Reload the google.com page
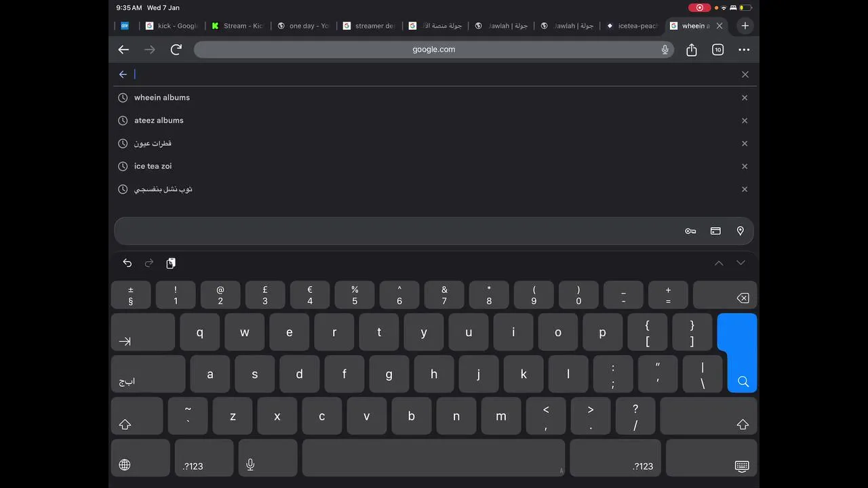This screenshot has height=488, width=868. 176,49
